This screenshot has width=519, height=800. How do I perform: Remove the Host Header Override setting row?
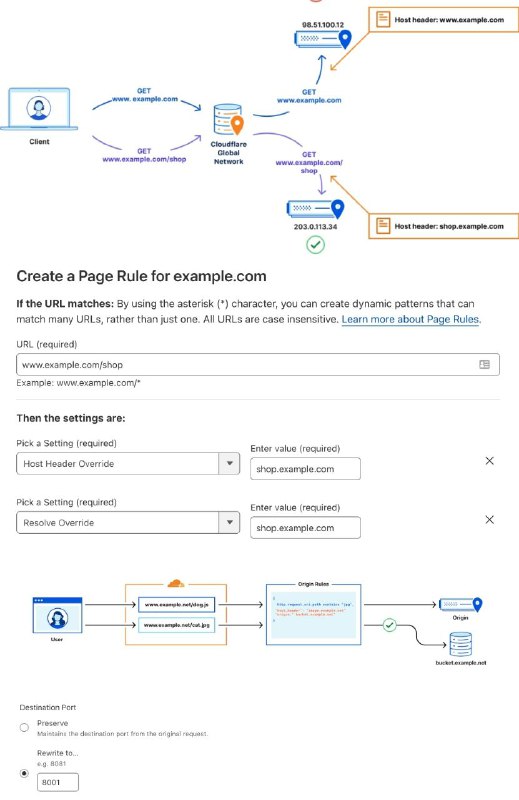(489, 461)
